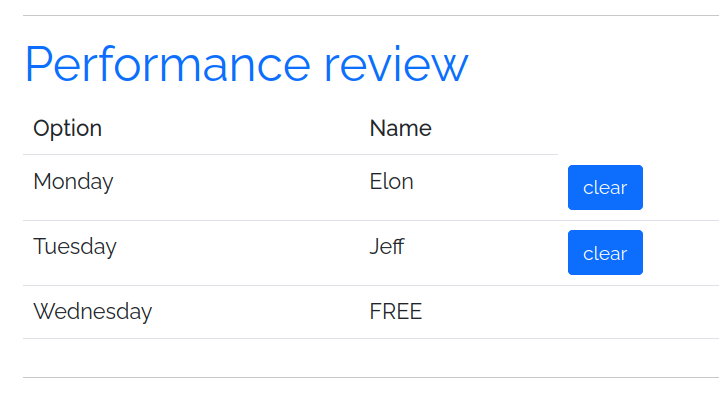The image size is (719, 407).
Task: Select the name Elon
Action: click(x=391, y=182)
